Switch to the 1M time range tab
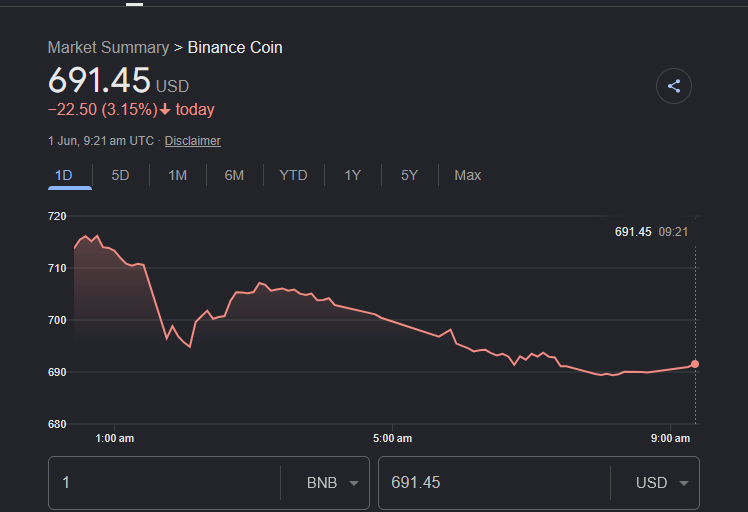The width and height of the screenshot is (748, 512). [177, 175]
